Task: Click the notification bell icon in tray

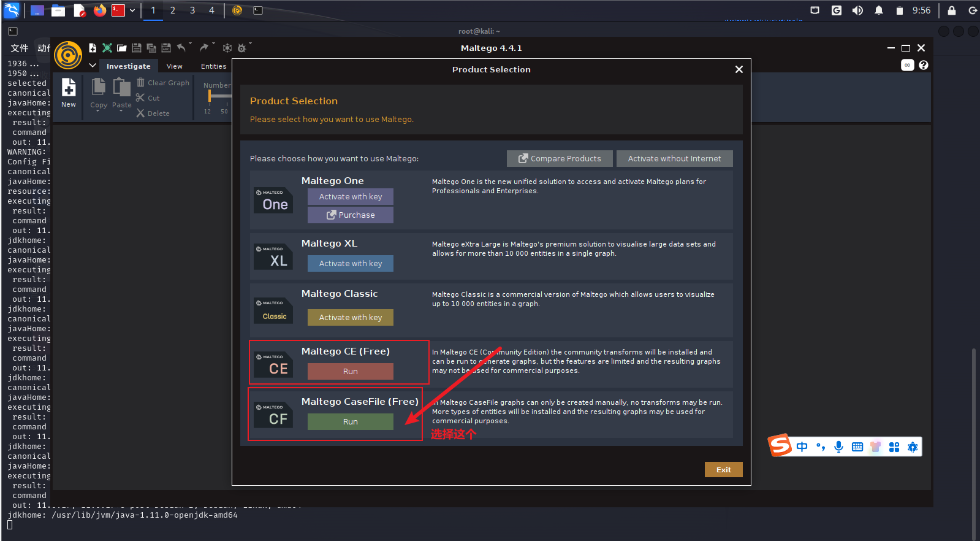Action: click(879, 10)
